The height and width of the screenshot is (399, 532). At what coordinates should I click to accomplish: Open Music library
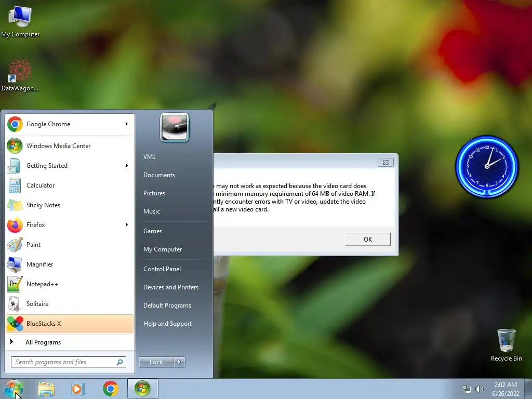[x=175, y=211]
